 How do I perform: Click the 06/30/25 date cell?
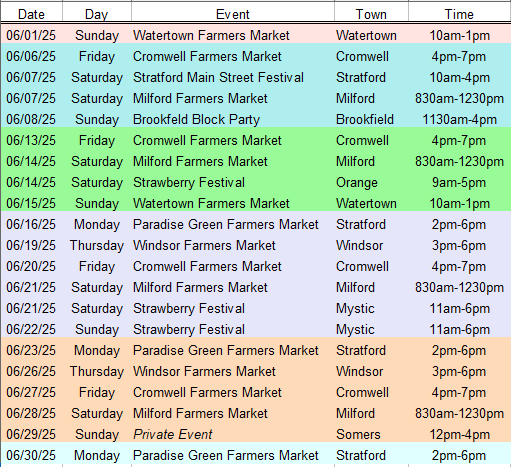(31, 455)
